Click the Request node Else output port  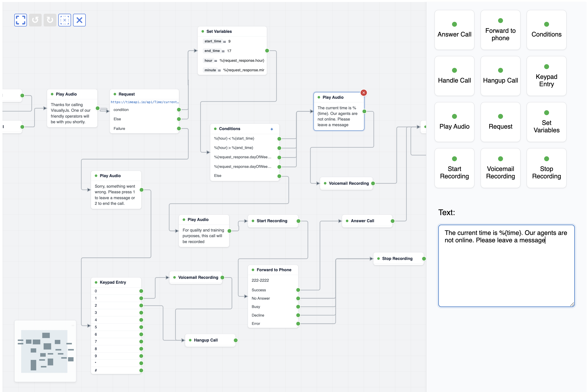click(179, 119)
